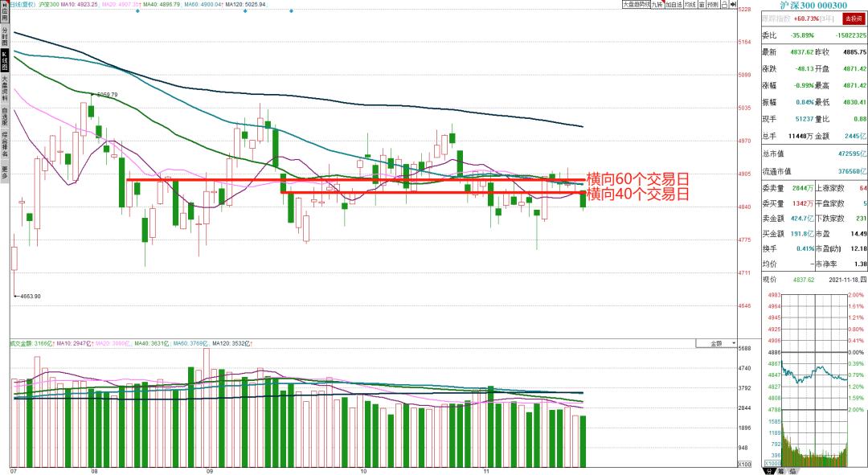Switch to 分时图 sidebar tab
The width and height of the screenshot is (868, 475).
click(5, 36)
